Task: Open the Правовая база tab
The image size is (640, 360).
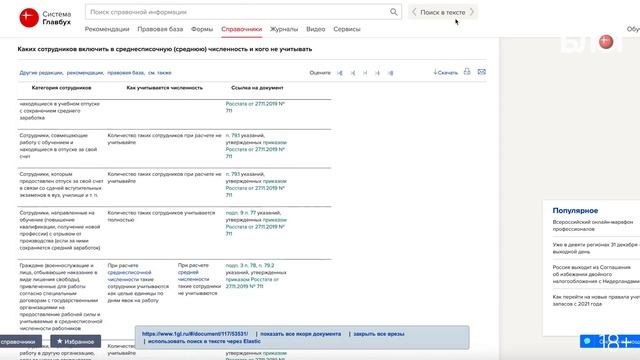Action: 160,29
